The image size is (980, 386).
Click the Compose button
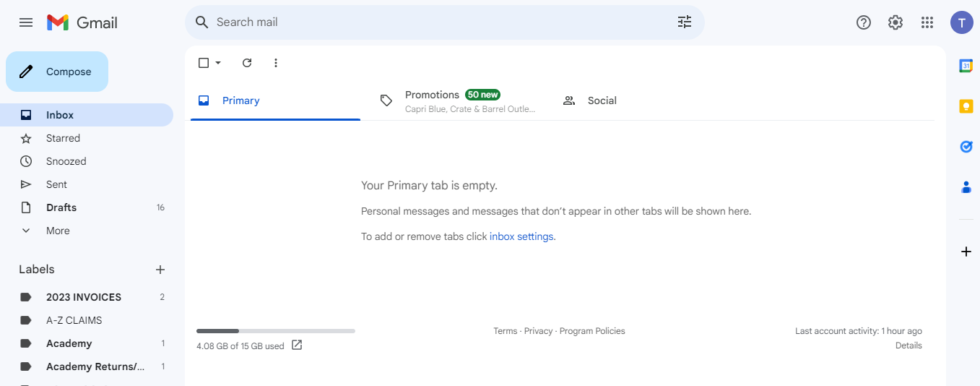[x=57, y=72]
